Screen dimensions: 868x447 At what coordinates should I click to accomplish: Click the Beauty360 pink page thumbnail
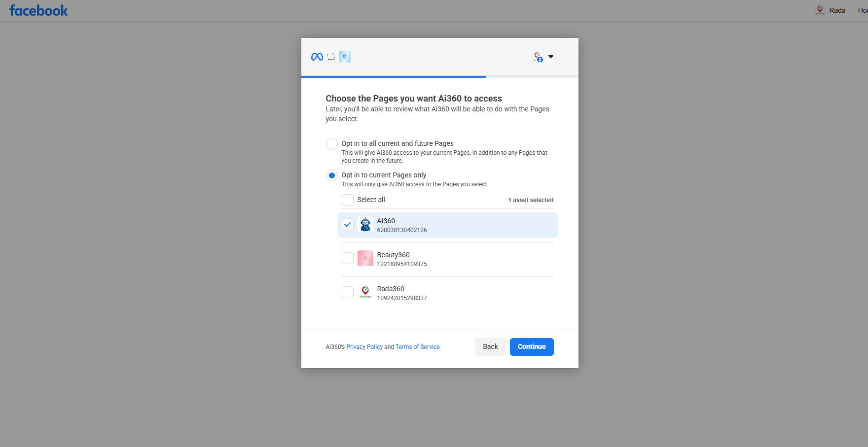[x=365, y=258]
